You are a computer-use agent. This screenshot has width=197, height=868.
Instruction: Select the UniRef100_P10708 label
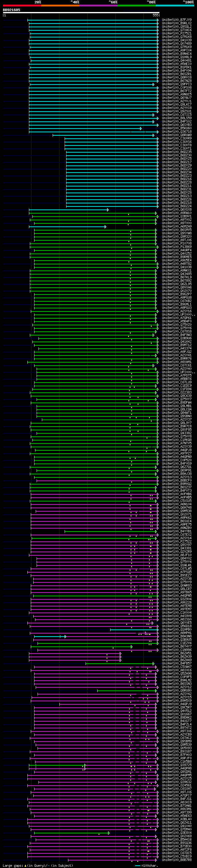pos(176,243)
